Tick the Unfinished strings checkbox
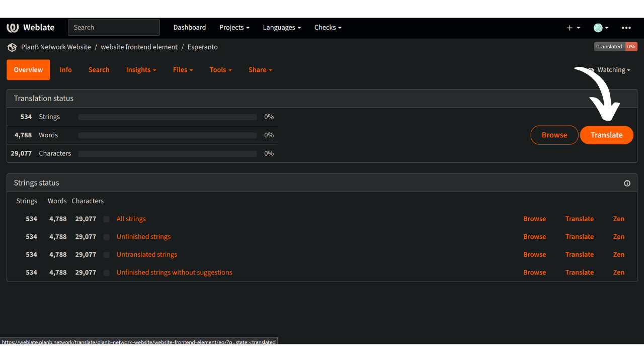Image resolution: width=644 pixels, height=362 pixels. [106, 237]
